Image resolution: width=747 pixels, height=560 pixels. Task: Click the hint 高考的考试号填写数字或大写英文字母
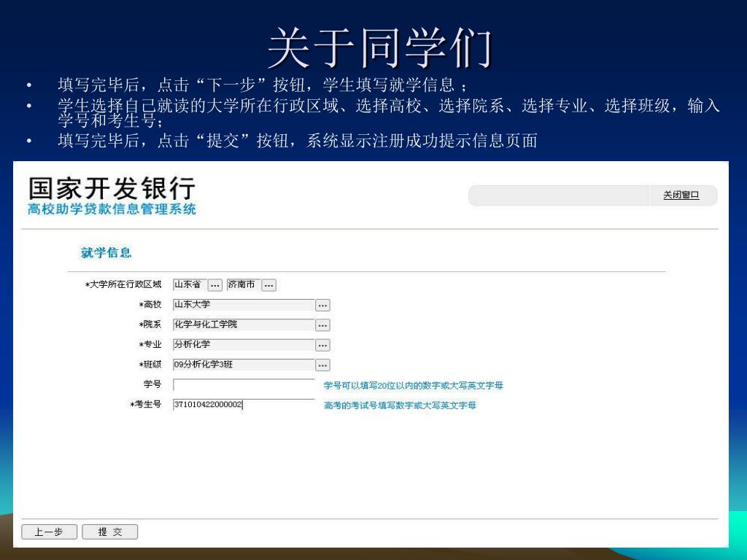pos(400,405)
